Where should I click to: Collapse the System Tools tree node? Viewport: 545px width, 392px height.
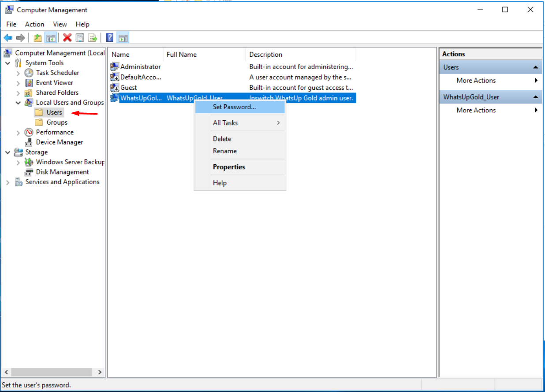[7, 63]
